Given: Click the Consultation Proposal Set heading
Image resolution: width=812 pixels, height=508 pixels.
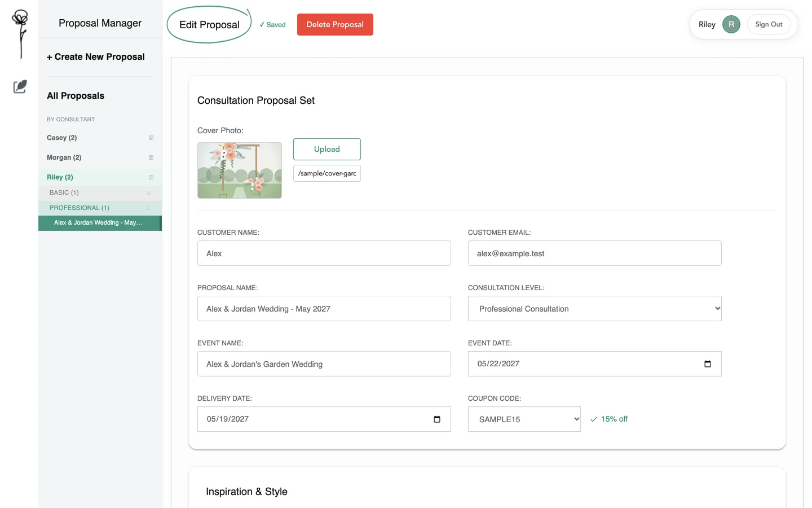Looking at the screenshot, I should point(256,100).
